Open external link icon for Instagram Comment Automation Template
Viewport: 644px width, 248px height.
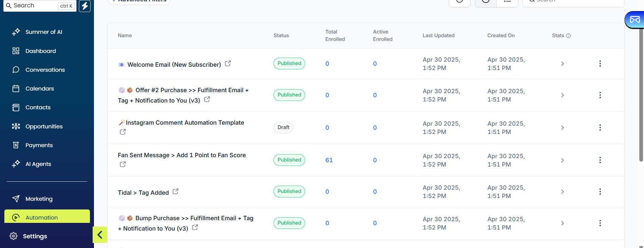[123, 132]
